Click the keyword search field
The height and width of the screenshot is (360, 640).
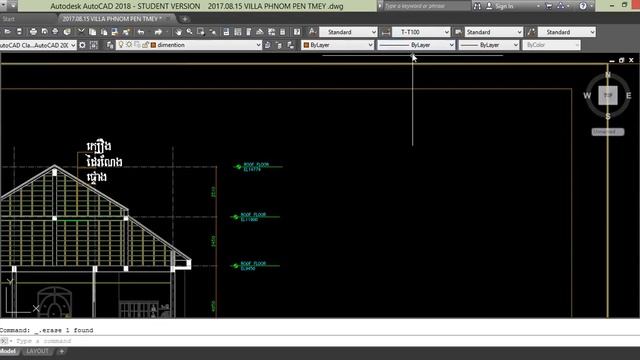[x=427, y=6]
